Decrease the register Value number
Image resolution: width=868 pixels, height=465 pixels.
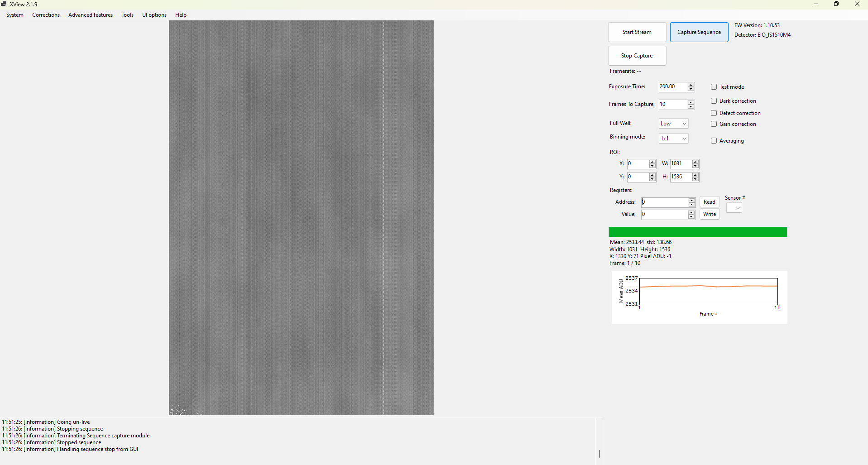tap(691, 217)
